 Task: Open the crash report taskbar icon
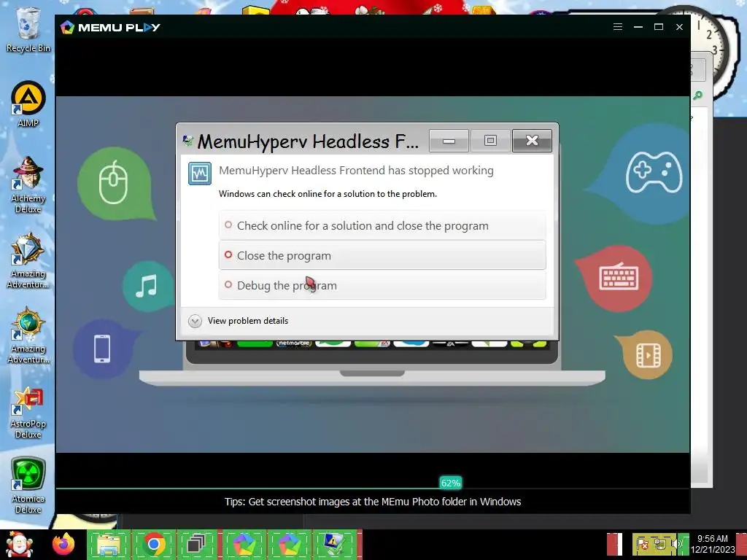pos(334,544)
